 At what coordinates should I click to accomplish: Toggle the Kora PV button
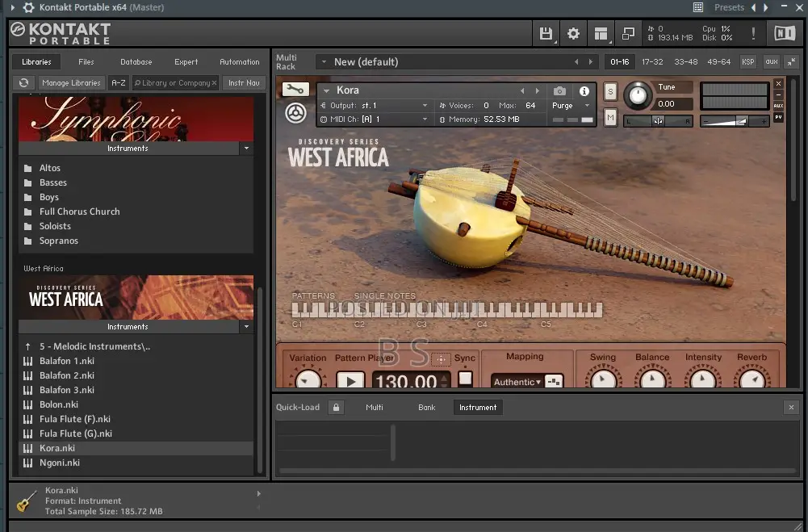(x=779, y=117)
